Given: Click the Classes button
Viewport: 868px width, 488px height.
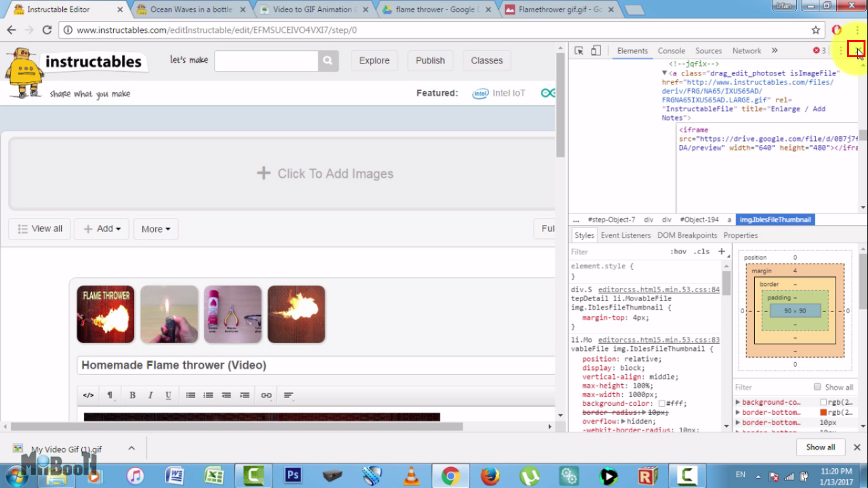Looking at the screenshot, I should tap(487, 61).
